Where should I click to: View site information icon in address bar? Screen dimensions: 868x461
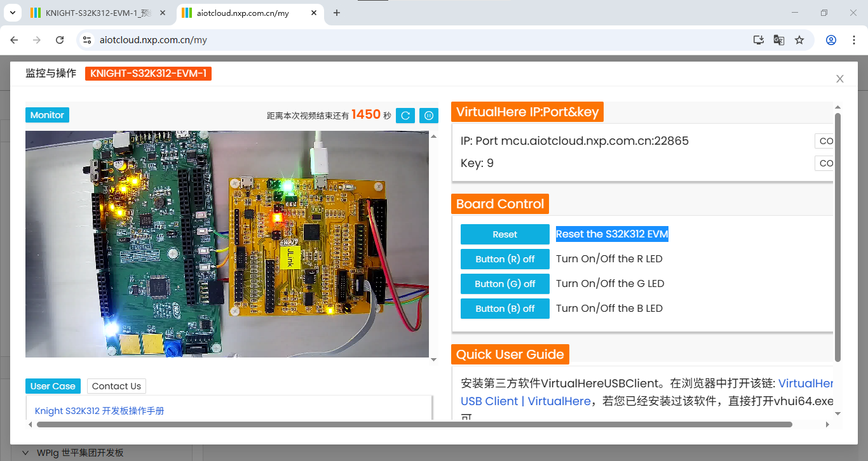pos(88,40)
